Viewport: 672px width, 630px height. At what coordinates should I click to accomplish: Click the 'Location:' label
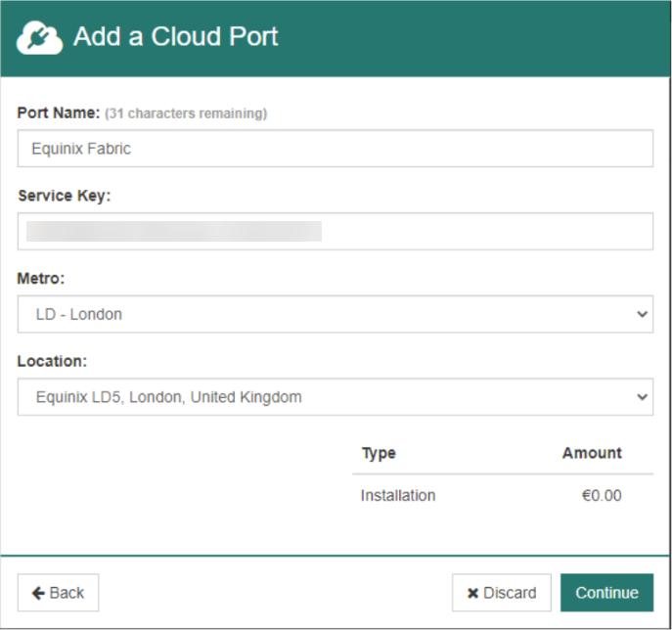point(52,361)
